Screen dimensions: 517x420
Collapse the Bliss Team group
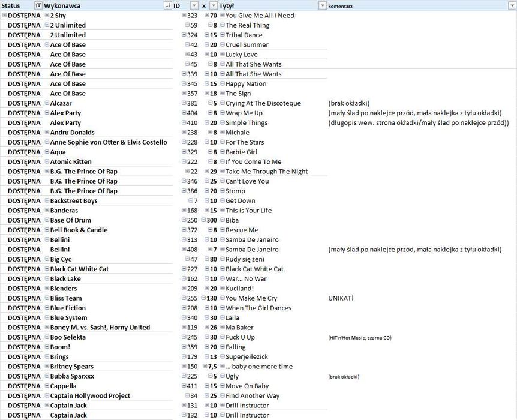click(47, 298)
